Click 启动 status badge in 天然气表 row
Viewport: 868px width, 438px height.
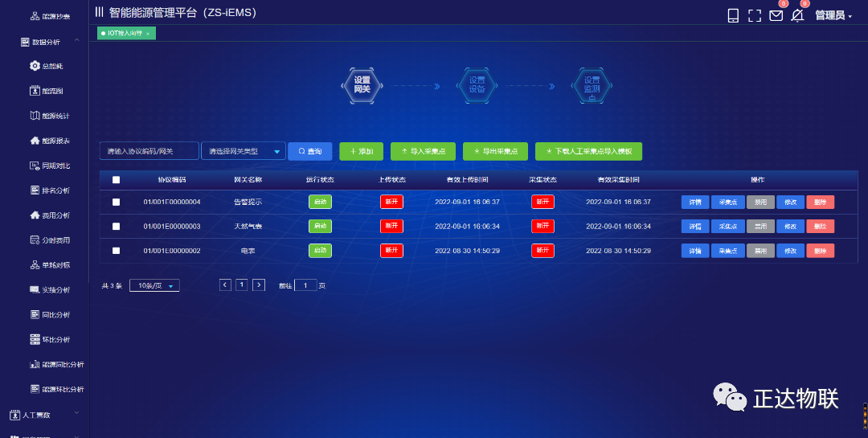pyautogui.click(x=320, y=226)
